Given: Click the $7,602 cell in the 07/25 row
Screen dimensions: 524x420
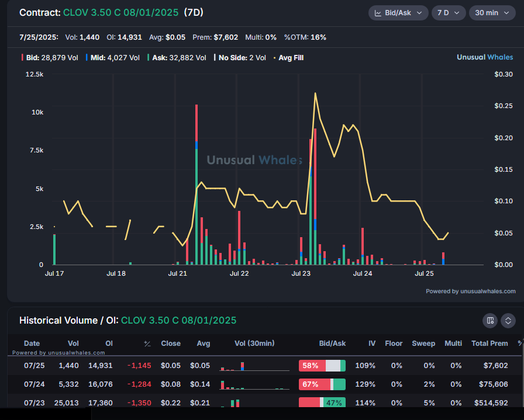Looking at the screenshot, I should 495,366.
